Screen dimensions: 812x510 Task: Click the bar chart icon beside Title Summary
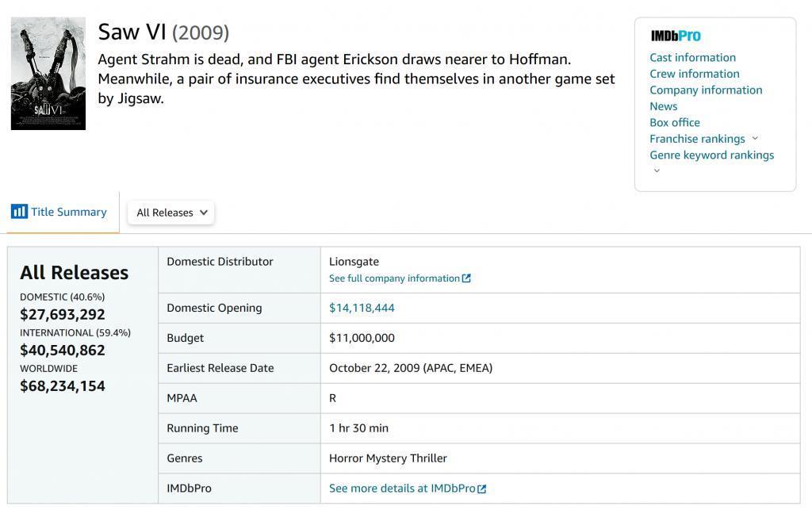tap(19, 212)
